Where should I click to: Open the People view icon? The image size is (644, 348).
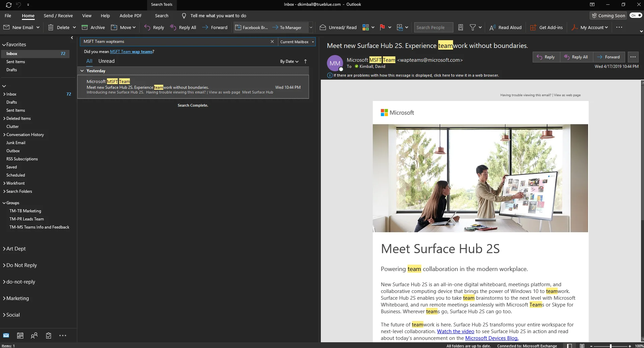34,336
